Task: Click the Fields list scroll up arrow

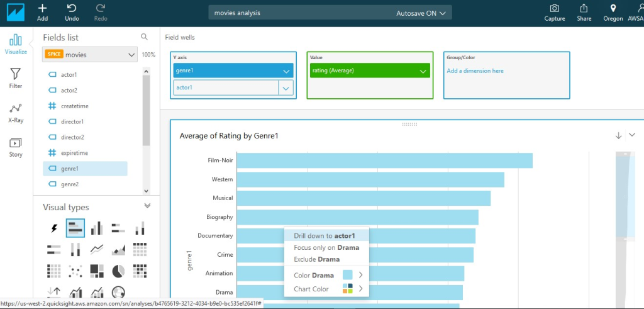Action: coord(147,72)
